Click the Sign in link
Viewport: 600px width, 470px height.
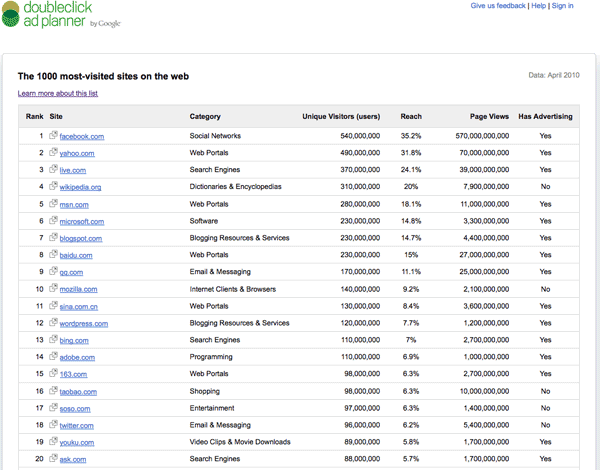[562, 6]
